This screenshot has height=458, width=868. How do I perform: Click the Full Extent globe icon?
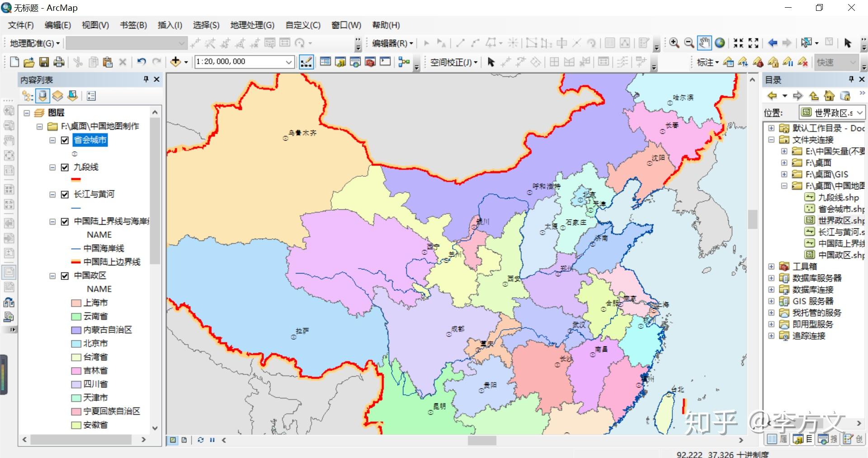point(720,43)
